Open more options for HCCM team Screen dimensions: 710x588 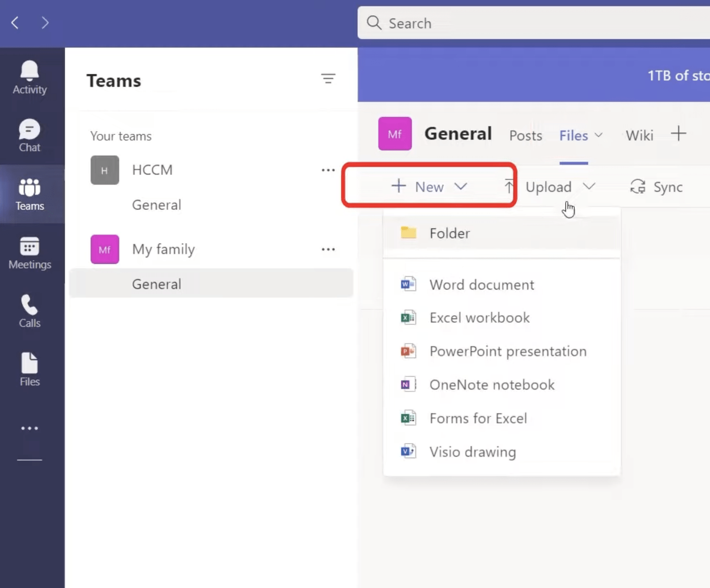pos(328,170)
